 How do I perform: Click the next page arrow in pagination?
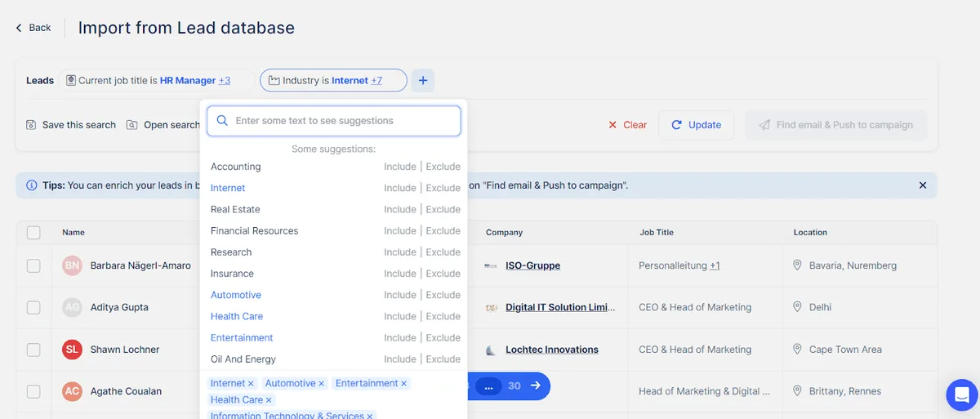pyautogui.click(x=535, y=386)
